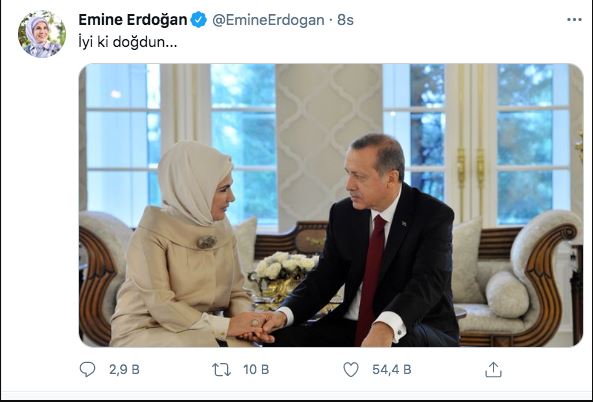
Task: Open the share upload icon
Action: [x=493, y=369]
